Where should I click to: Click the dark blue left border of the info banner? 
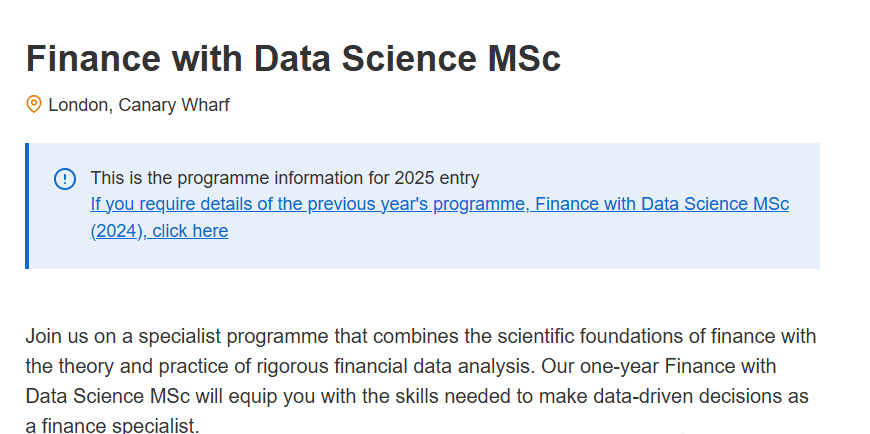[x=27, y=206]
